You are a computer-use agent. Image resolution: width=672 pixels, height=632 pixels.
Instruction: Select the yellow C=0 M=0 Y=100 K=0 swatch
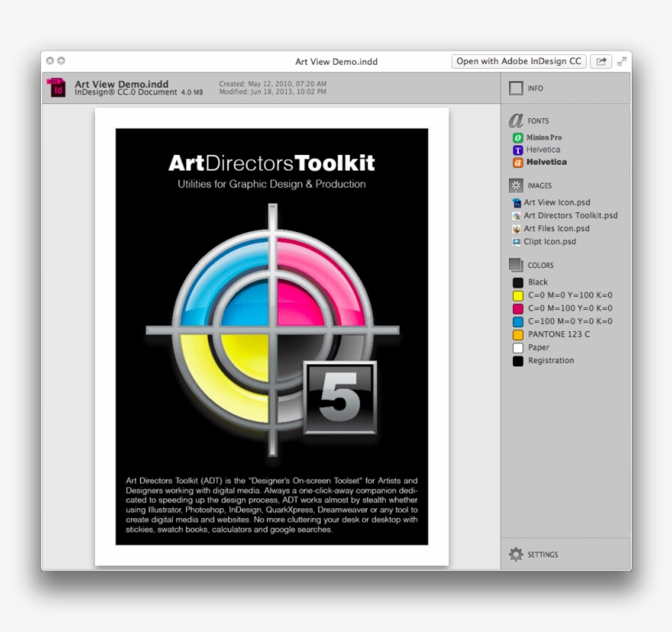pyautogui.click(x=518, y=295)
